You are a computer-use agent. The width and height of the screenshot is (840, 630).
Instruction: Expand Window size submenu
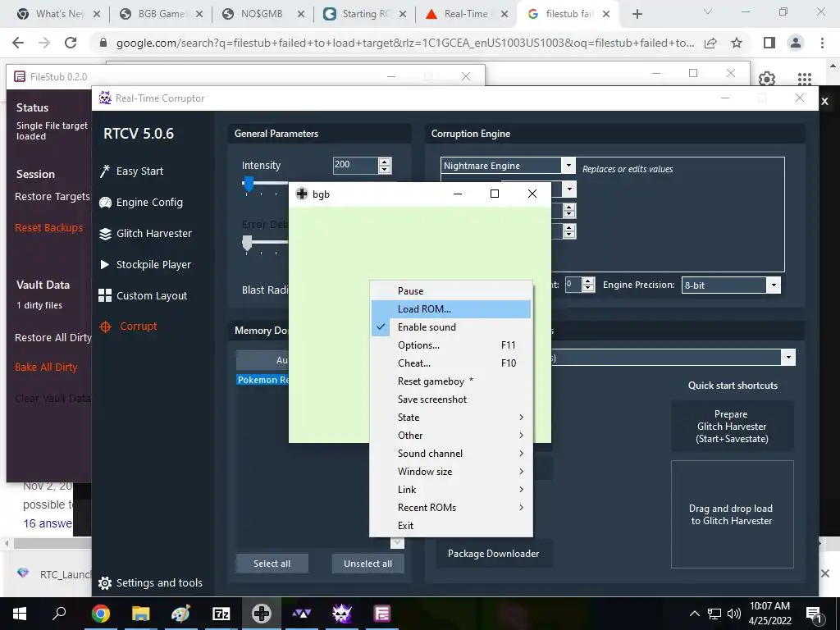tap(451, 472)
